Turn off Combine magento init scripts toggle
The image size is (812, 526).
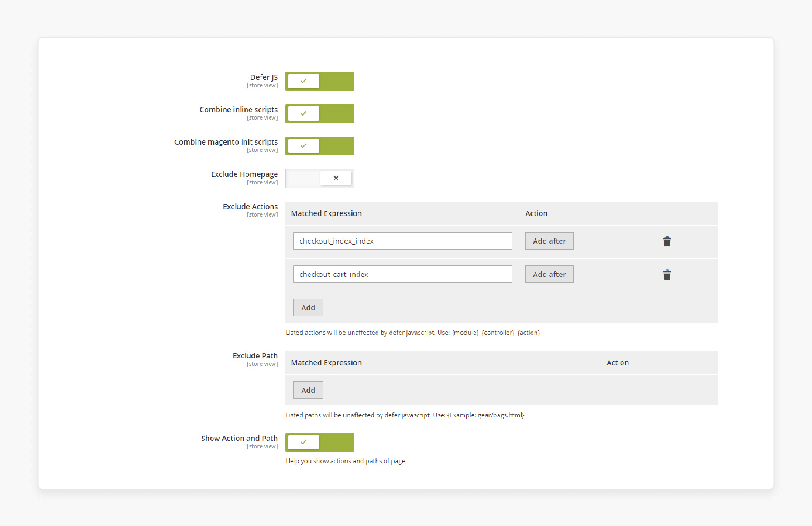319,146
